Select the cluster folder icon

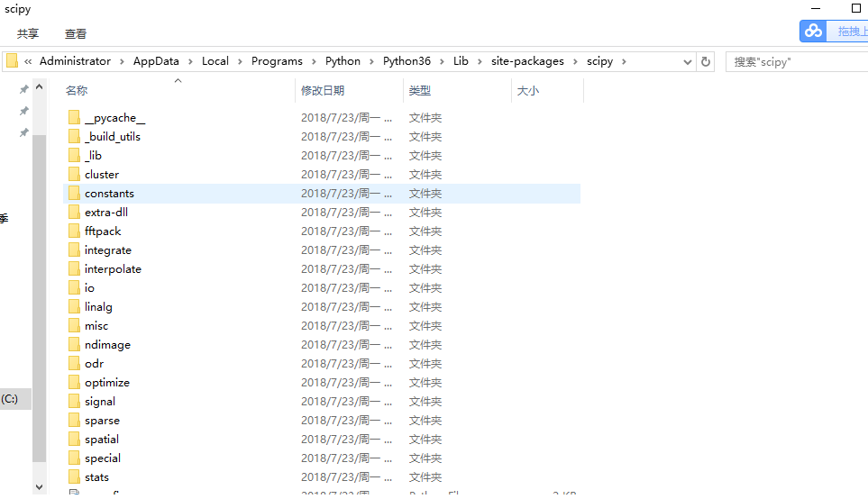pos(74,174)
